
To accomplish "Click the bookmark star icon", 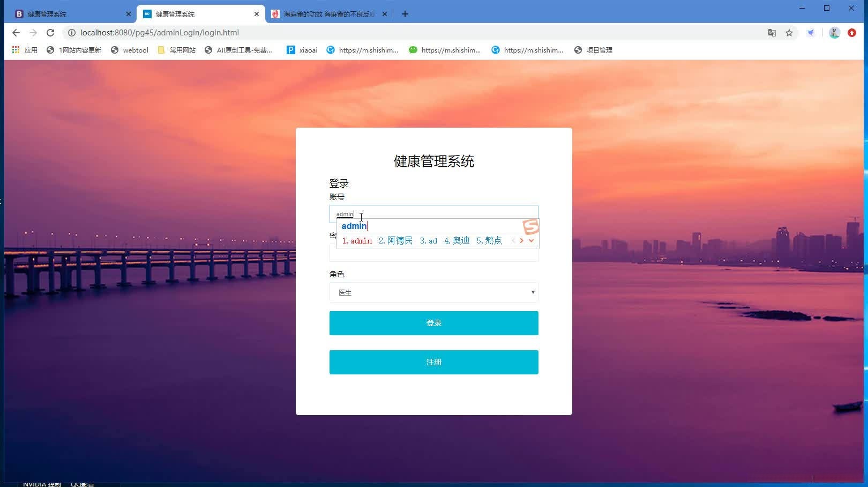I will [x=789, y=33].
